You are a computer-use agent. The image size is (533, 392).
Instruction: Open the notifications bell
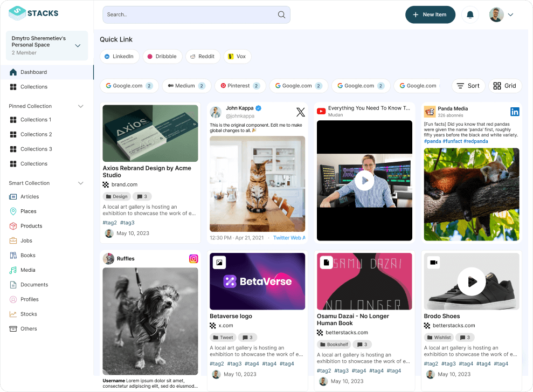point(469,15)
